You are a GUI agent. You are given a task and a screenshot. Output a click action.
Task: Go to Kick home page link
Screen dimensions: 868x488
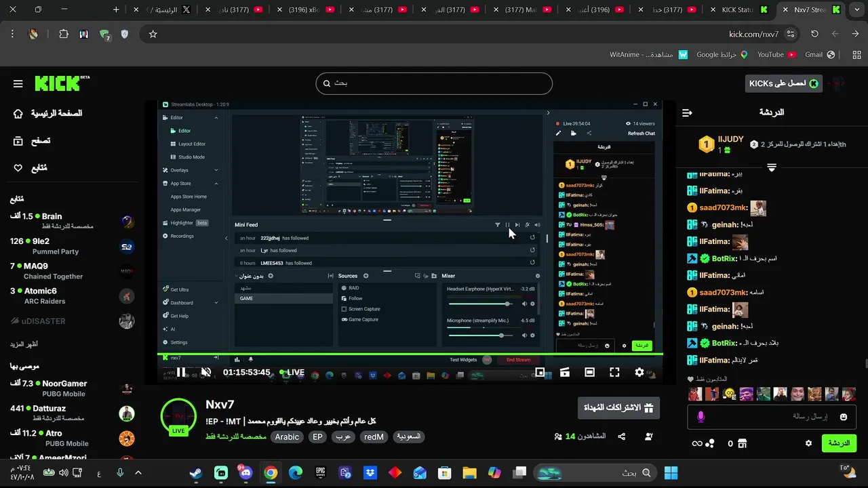[x=47, y=113]
